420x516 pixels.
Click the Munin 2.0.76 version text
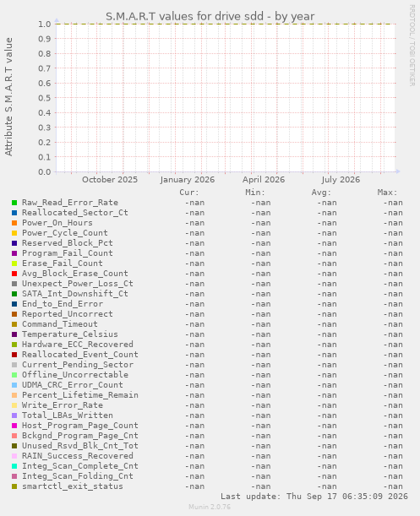(210, 507)
